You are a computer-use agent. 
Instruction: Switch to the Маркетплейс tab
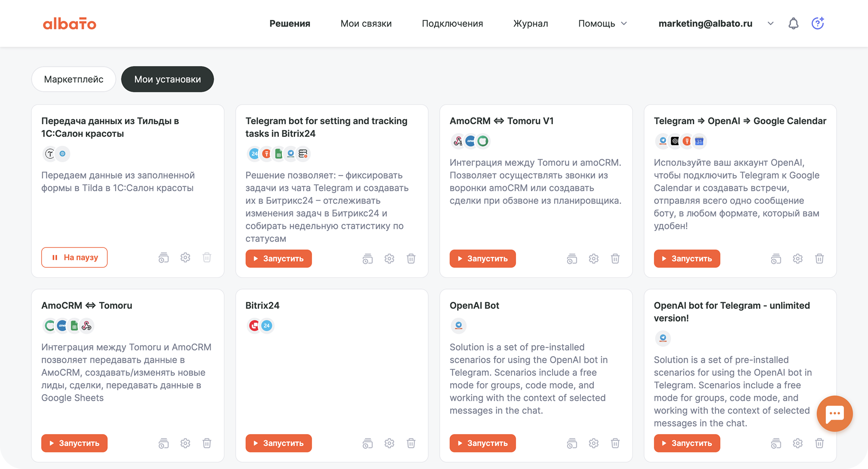(x=74, y=79)
